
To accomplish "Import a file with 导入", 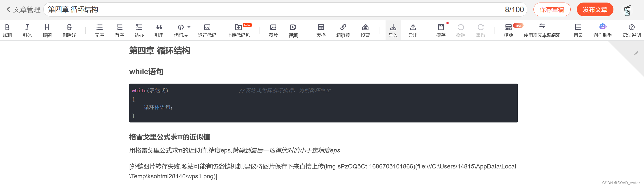I will click(393, 30).
